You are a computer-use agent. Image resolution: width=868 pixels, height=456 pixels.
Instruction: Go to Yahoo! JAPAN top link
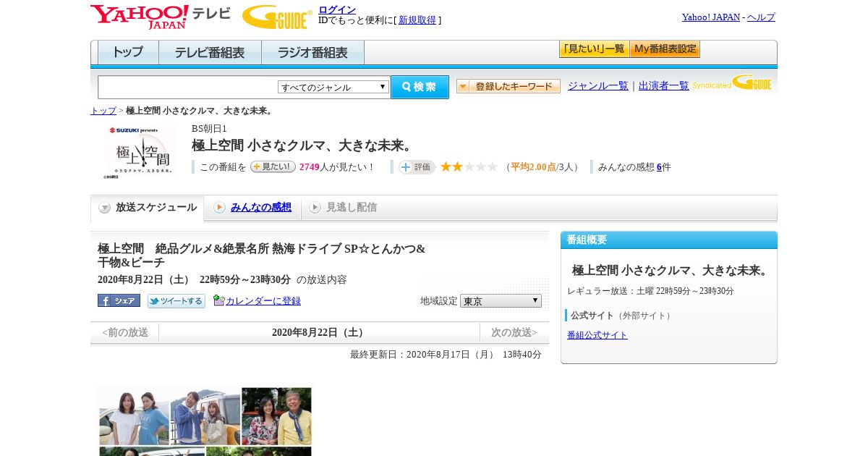click(x=710, y=17)
